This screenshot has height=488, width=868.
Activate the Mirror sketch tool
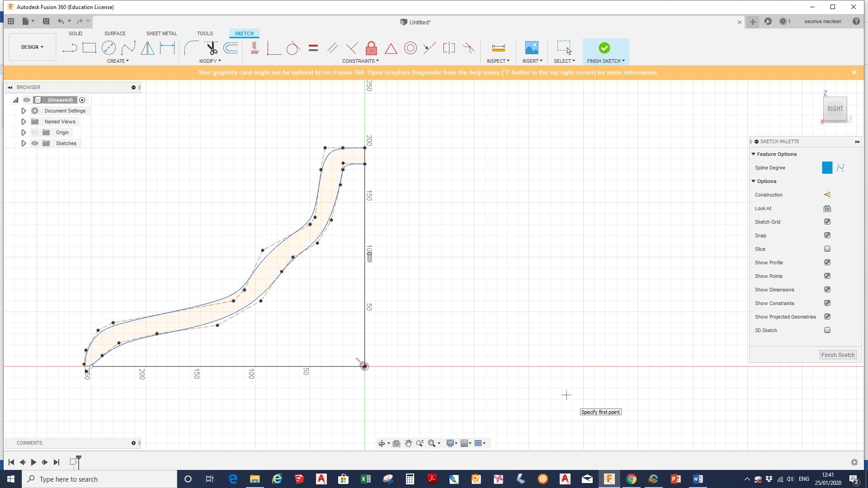click(x=147, y=48)
